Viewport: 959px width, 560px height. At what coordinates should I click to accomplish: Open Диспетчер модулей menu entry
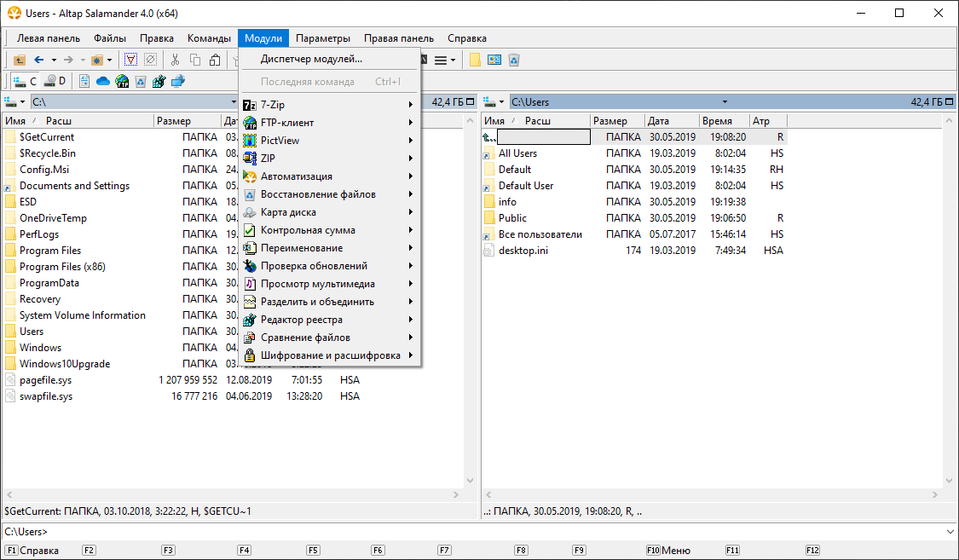[x=330, y=59]
